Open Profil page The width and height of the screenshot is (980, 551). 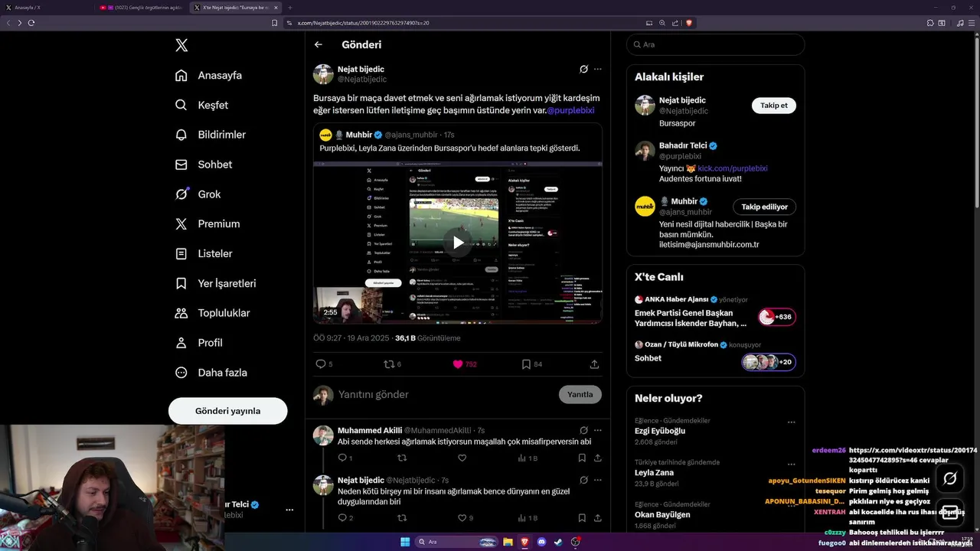[198, 343]
